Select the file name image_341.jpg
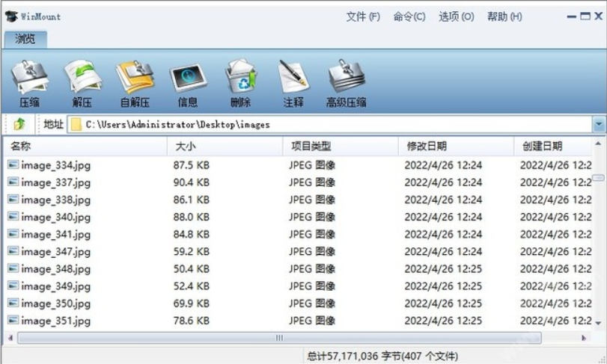 click(x=55, y=235)
